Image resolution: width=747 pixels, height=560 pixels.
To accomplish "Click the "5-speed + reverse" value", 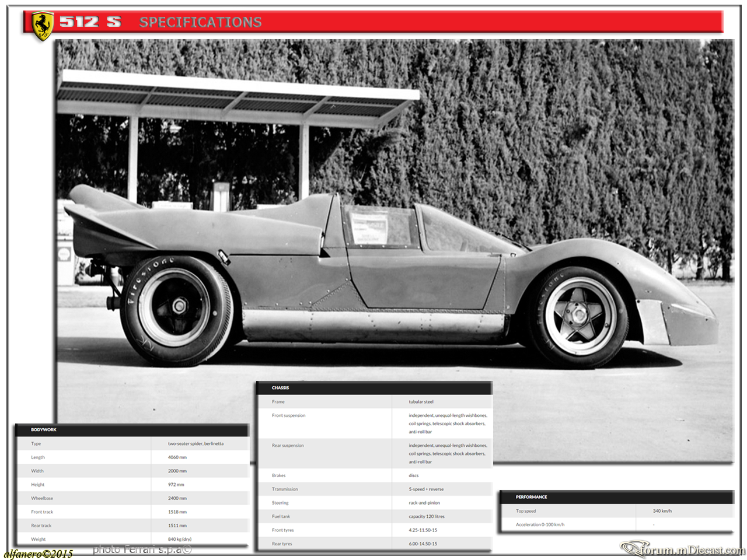I will pos(427,489).
